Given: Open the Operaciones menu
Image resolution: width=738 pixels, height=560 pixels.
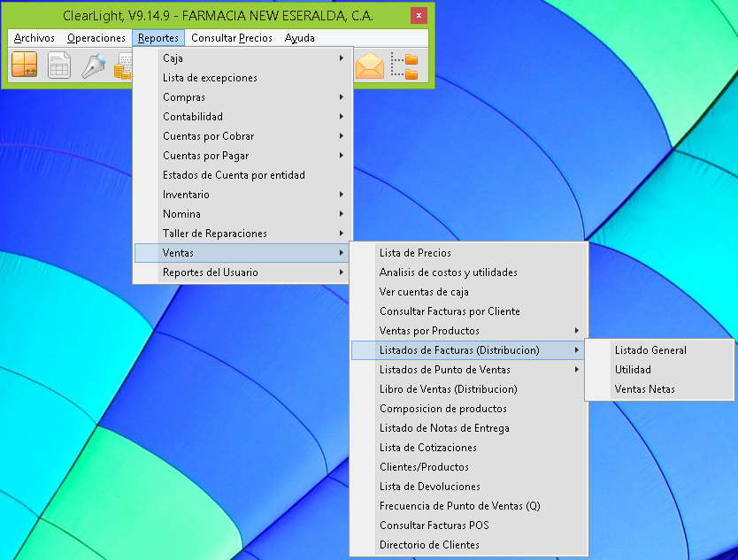Looking at the screenshot, I should pos(96,38).
